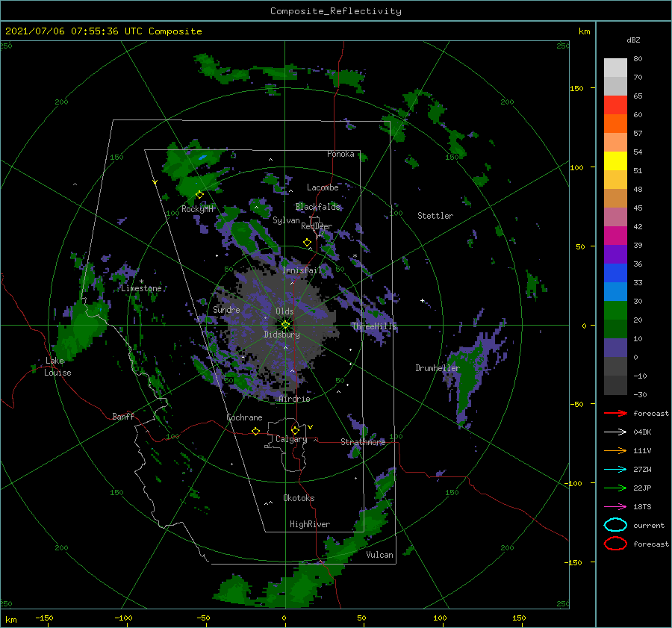Click the Calgary city label
Viewport: 672px width, 628px height.
(x=291, y=439)
